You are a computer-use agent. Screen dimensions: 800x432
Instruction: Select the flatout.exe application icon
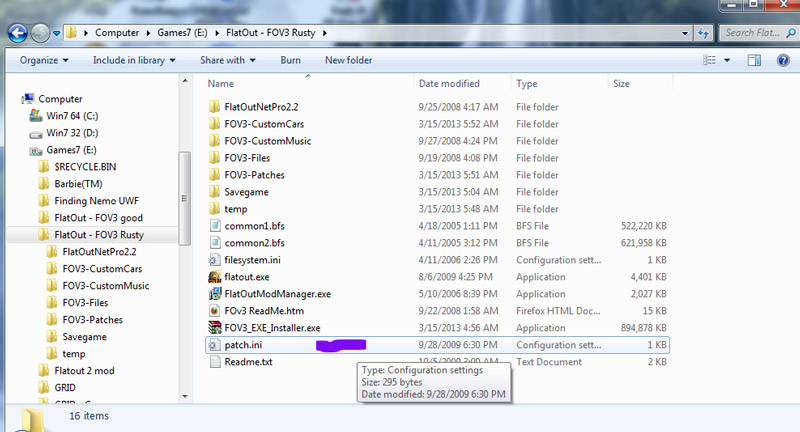(215, 276)
